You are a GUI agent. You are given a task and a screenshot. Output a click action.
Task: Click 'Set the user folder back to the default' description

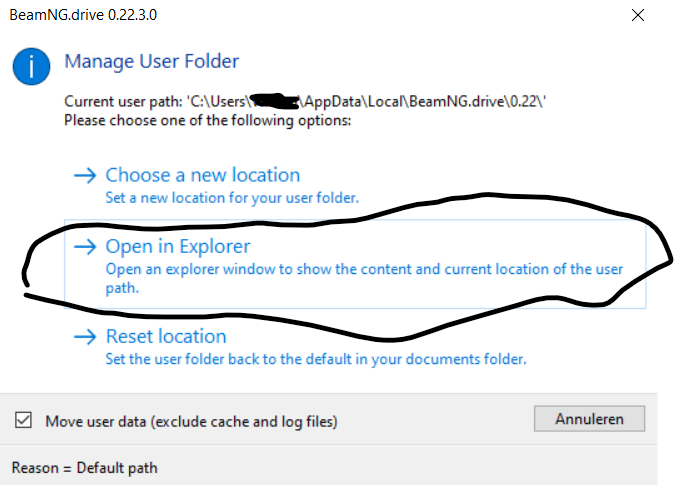pyautogui.click(x=316, y=359)
